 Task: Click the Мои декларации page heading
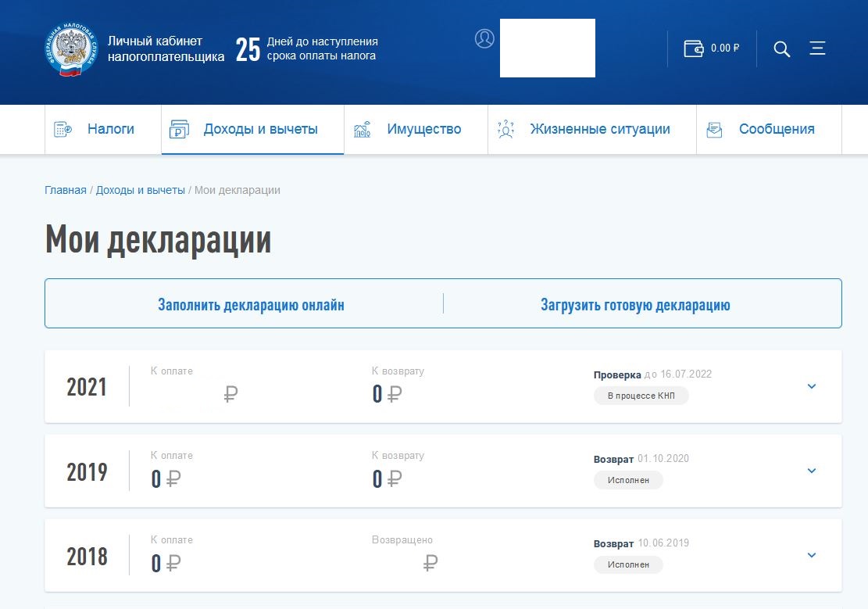(159, 239)
